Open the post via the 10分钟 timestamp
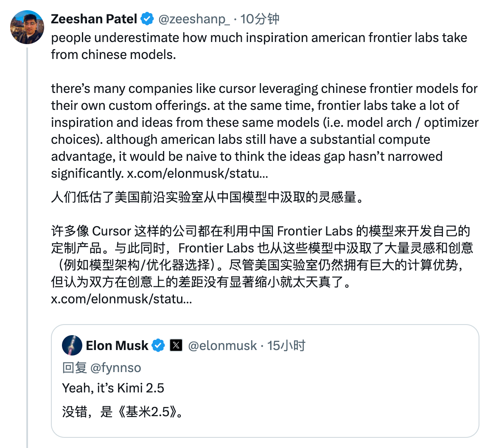 tap(260, 19)
